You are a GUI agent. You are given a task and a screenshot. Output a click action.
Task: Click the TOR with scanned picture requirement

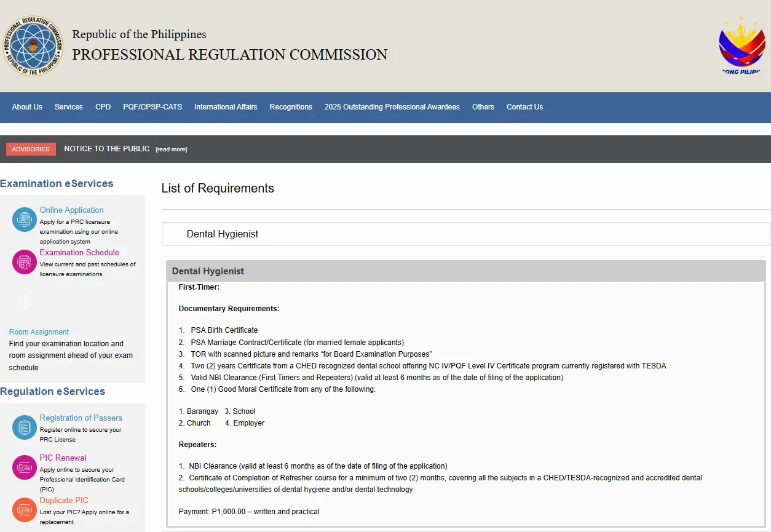coord(311,354)
